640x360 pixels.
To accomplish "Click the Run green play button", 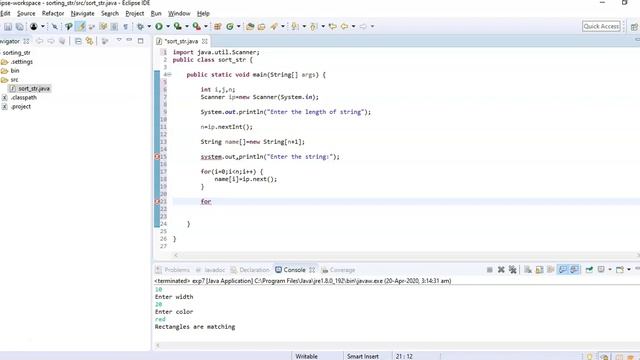I will 159,27.
